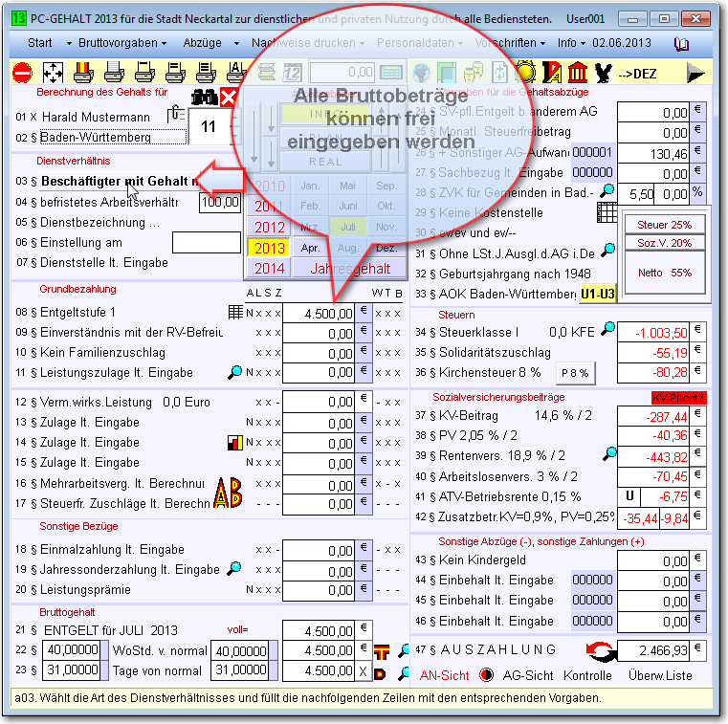Open the grid icon in Keine Kostenstelle row
Screen dimensions: 728x724
(x=607, y=212)
